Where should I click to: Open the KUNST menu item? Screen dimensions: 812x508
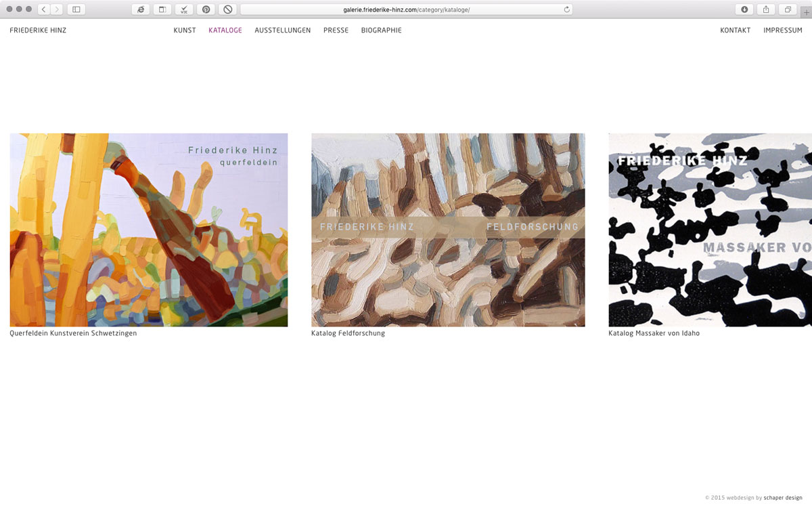(x=185, y=30)
